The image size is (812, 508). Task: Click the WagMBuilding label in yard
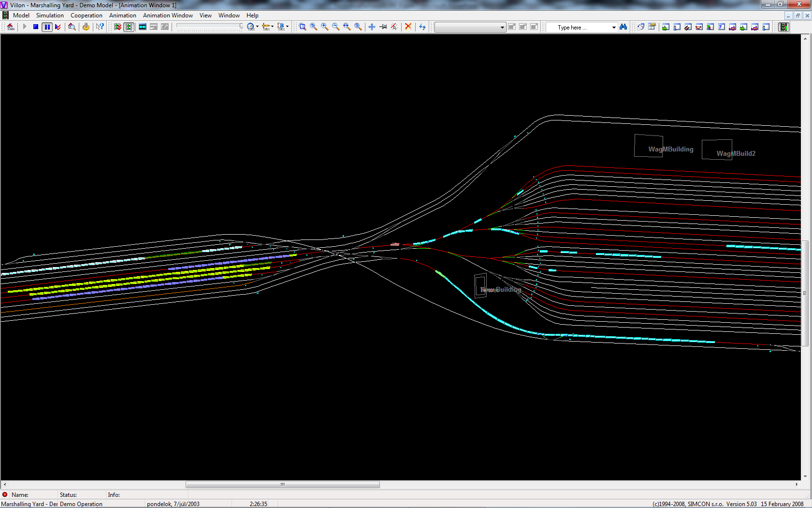click(671, 149)
